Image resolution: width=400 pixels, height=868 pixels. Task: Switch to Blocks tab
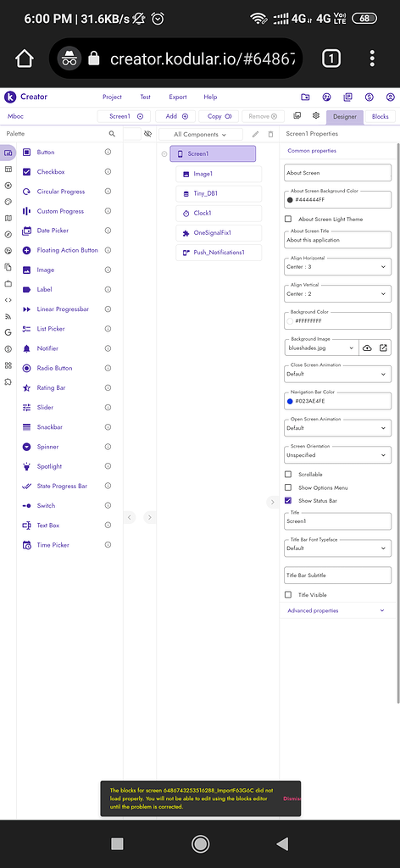click(380, 116)
